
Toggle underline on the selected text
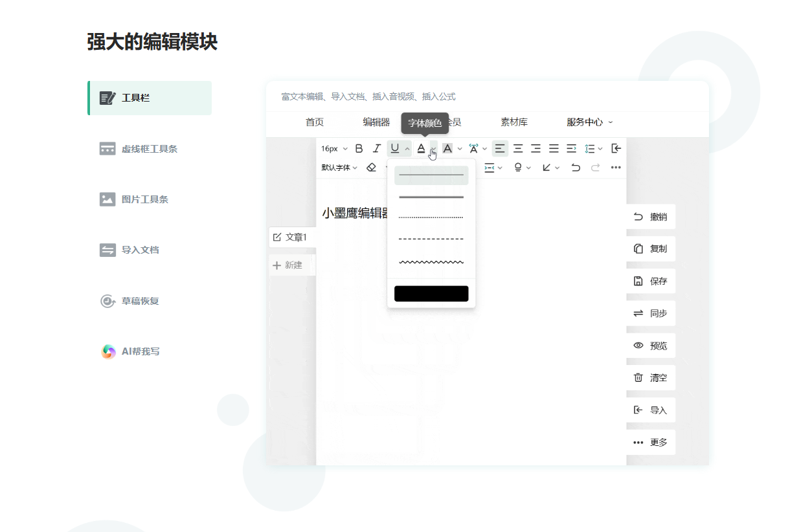pyautogui.click(x=394, y=149)
